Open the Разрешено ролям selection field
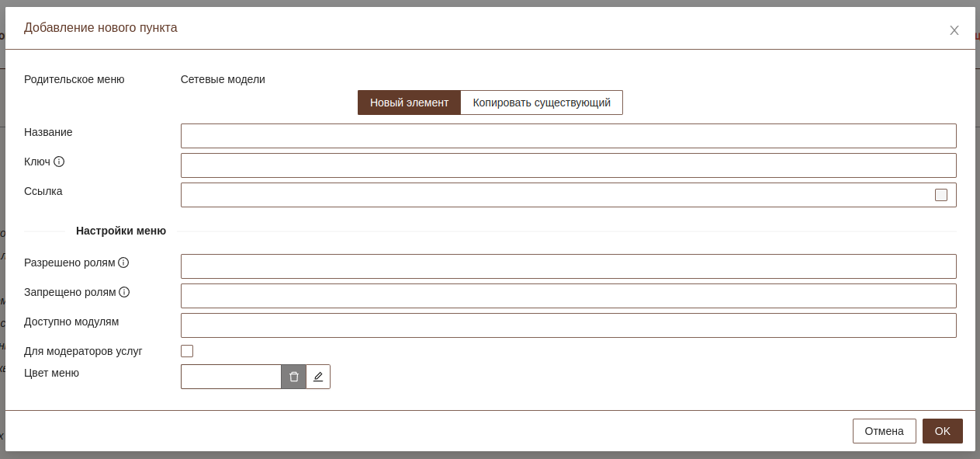This screenshot has width=980, height=459. 568,266
